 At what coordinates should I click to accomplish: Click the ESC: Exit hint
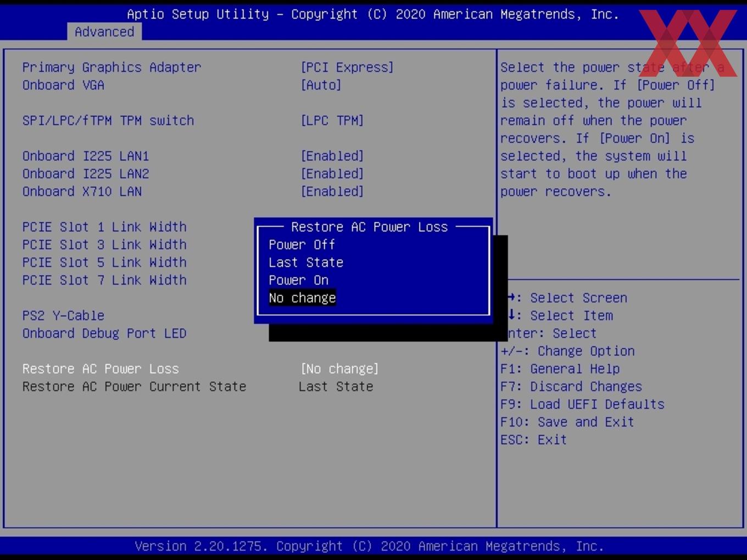click(x=533, y=440)
